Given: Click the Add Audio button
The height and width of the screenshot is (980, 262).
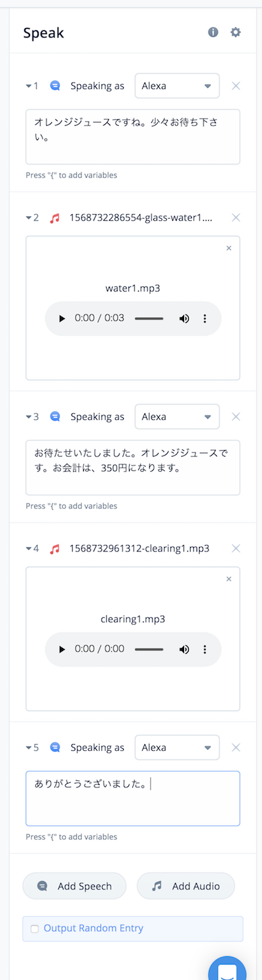Looking at the screenshot, I should pyautogui.click(x=186, y=886).
